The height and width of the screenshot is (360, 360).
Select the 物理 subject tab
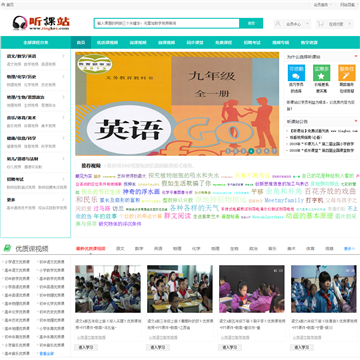click(177, 249)
